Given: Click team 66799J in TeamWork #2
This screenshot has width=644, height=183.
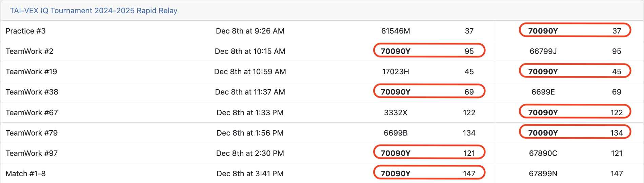Looking at the screenshot, I should (x=543, y=51).
